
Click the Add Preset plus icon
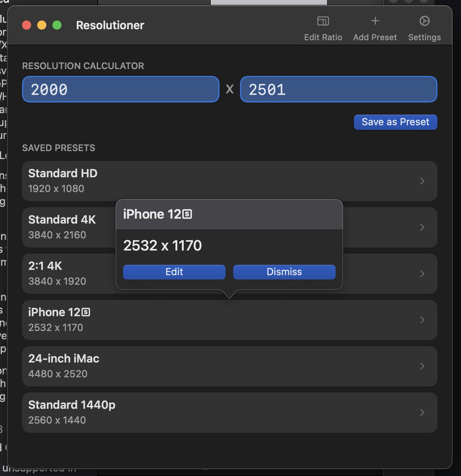tap(375, 21)
